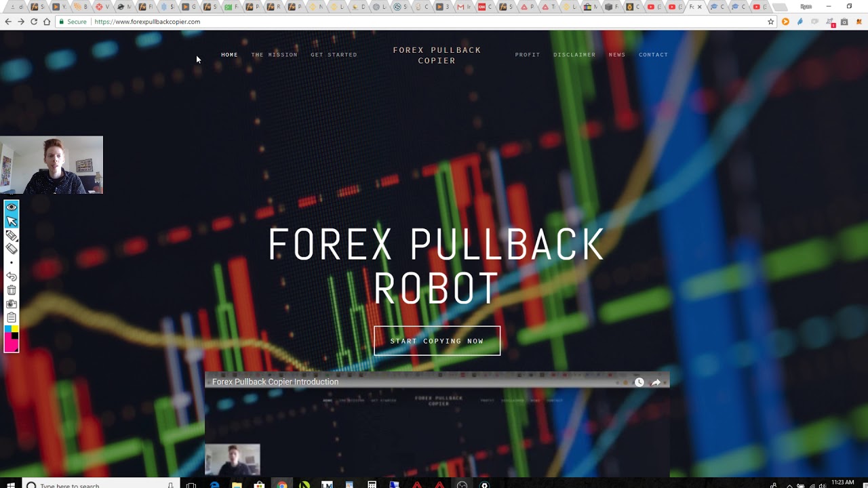This screenshot has width=868, height=488.
Task: Click the Ryan profile button in Chrome
Action: coord(806,7)
